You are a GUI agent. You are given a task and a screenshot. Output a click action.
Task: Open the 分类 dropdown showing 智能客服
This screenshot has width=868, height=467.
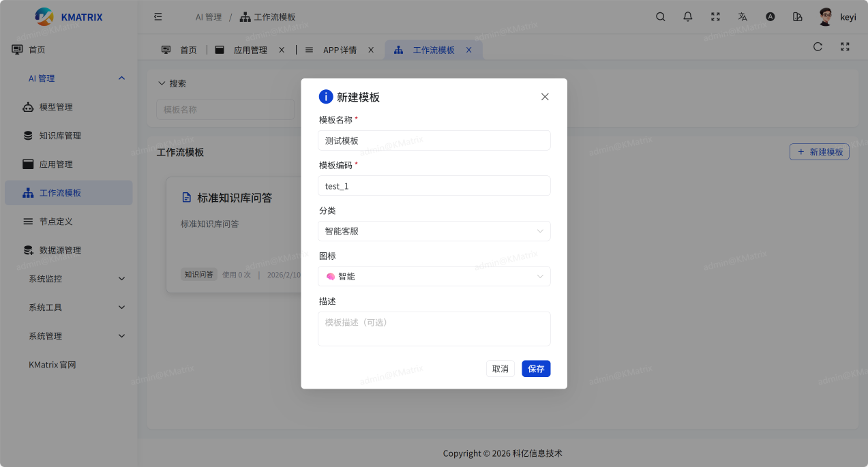pyautogui.click(x=434, y=231)
